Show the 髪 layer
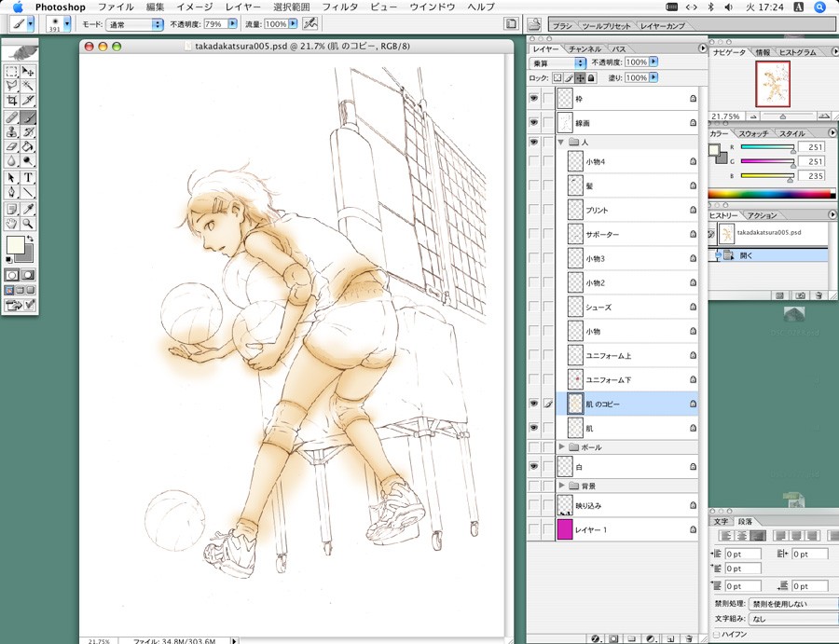Image resolution: width=839 pixels, height=644 pixels. pyautogui.click(x=533, y=185)
